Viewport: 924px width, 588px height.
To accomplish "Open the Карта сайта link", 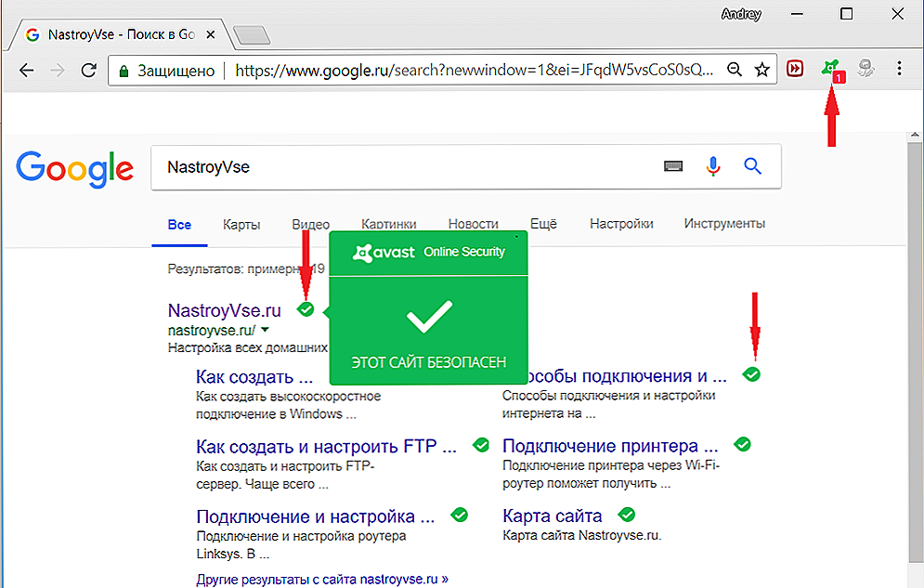I will tap(553, 516).
